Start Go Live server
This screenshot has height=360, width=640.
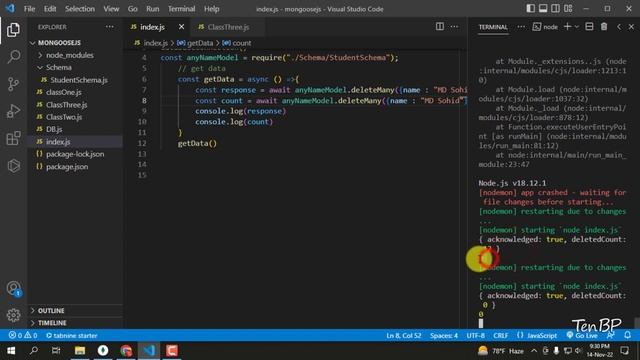pos(582,336)
